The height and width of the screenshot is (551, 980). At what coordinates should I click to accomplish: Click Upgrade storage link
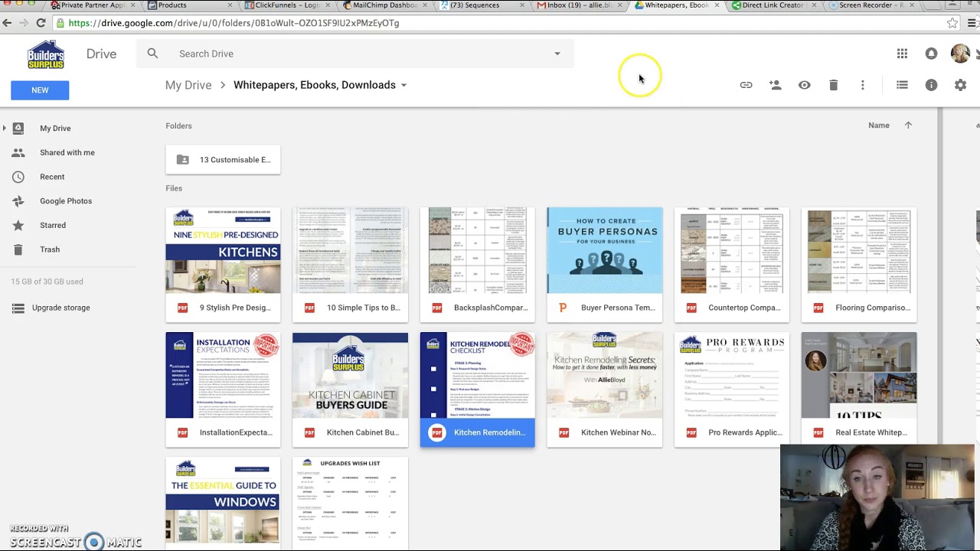pos(61,308)
